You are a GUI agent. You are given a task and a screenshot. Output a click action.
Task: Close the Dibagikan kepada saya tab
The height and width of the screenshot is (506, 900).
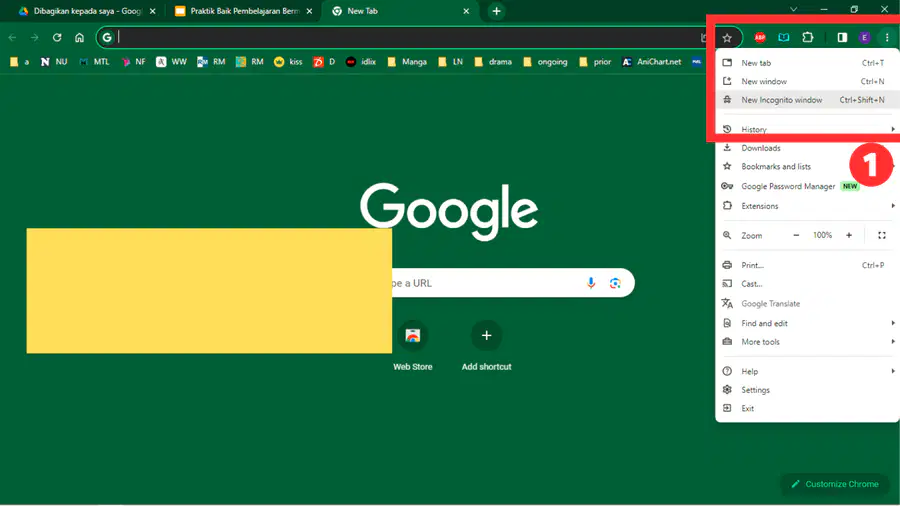click(153, 11)
